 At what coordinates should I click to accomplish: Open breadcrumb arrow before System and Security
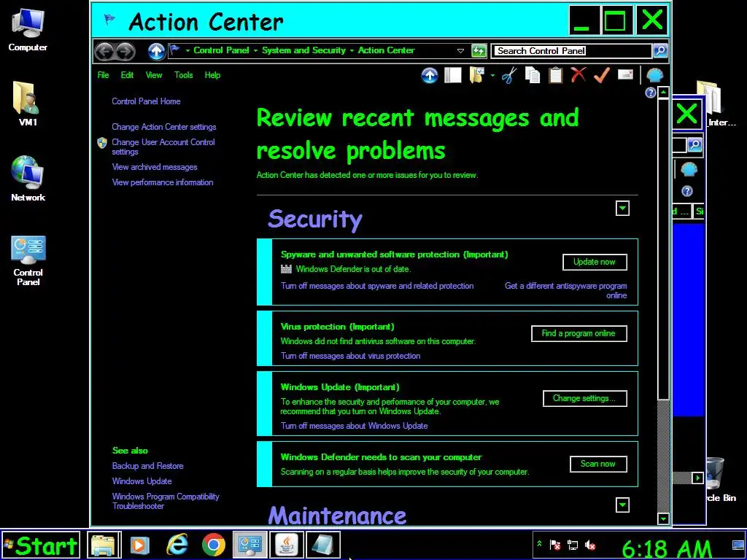(256, 50)
